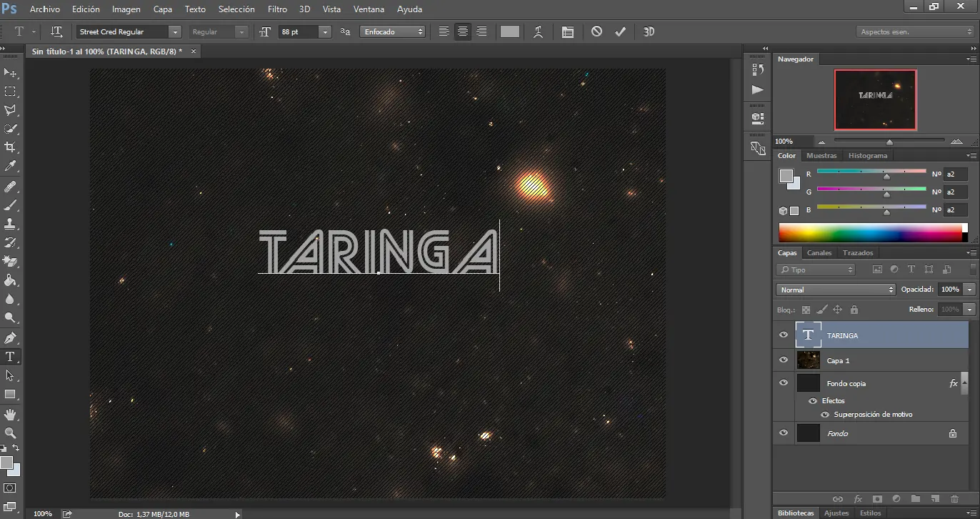
Task: Select the Quick Selection tool
Action: point(10,129)
